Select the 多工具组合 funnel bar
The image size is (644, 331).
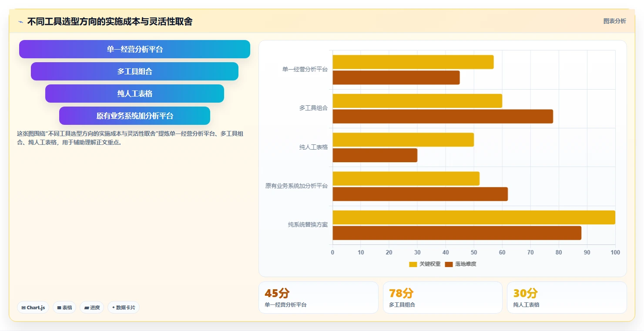[x=134, y=71]
